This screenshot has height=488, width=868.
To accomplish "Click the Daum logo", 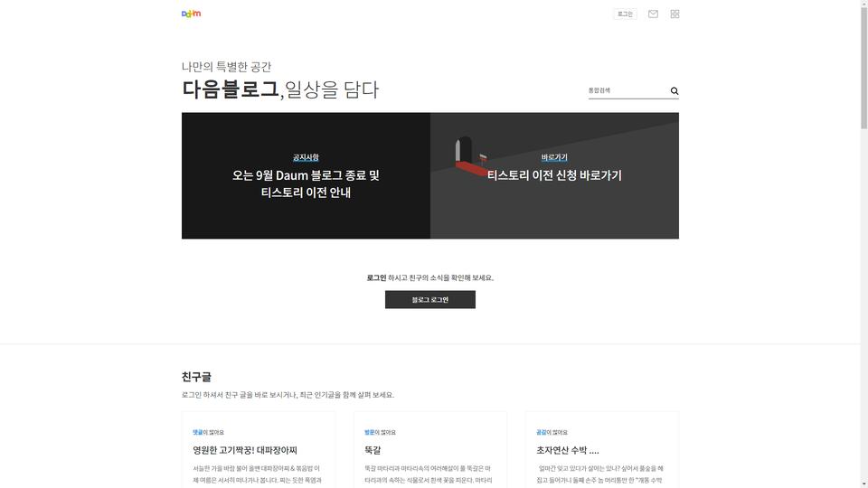I will (x=191, y=14).
